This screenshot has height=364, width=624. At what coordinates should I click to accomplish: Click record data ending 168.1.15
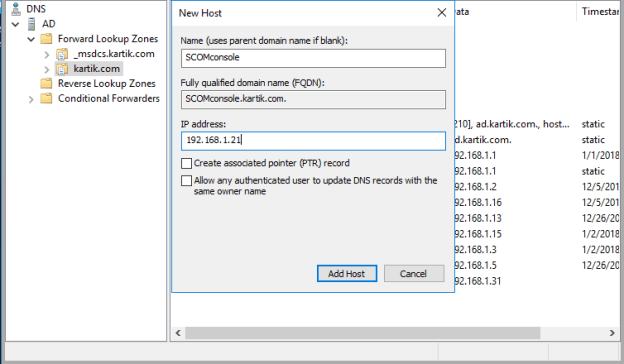click(478, 234)
